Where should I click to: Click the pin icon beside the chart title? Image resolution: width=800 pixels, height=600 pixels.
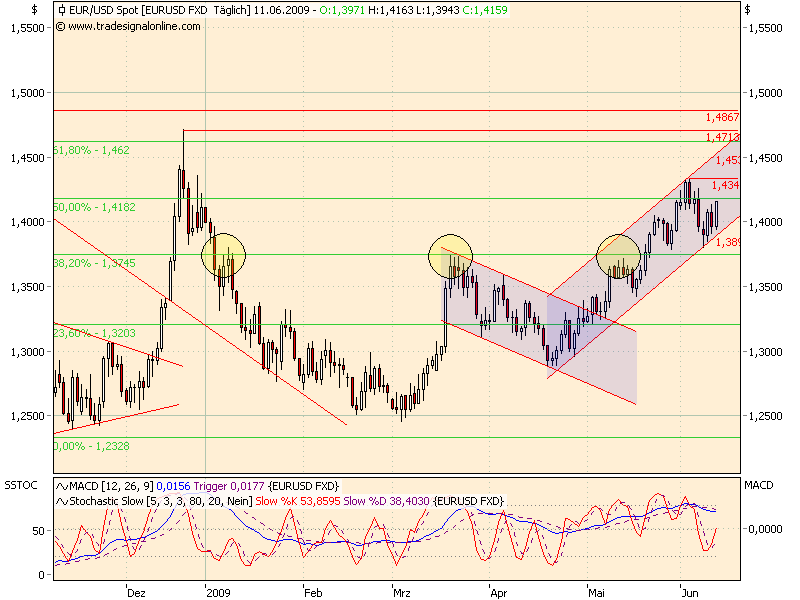coord(62,9)
